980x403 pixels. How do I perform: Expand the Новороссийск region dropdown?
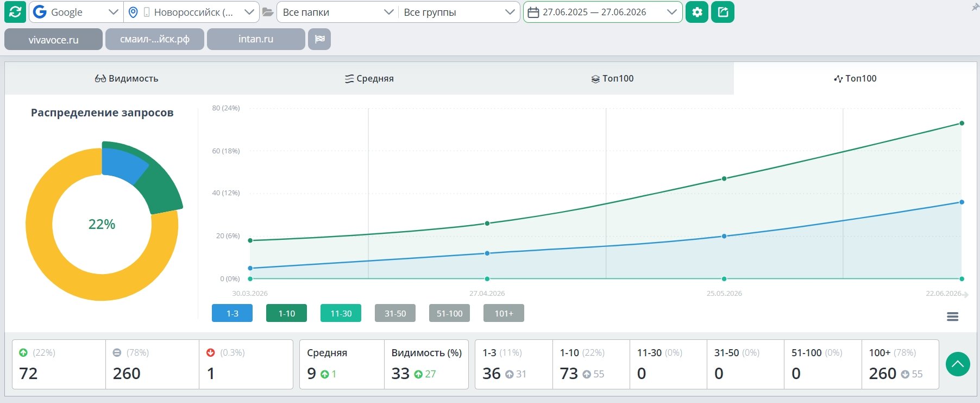pyautogui.click(x=192, y=12)
